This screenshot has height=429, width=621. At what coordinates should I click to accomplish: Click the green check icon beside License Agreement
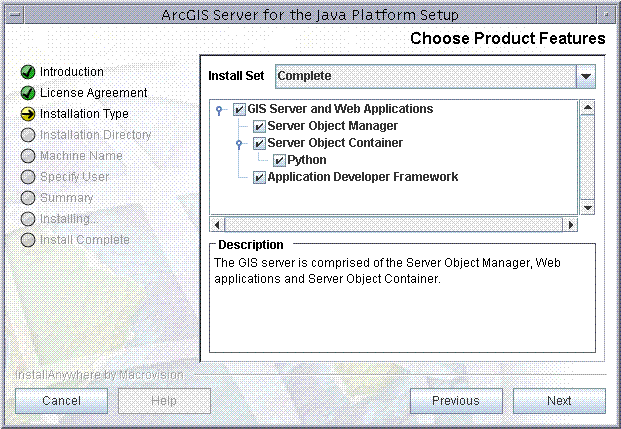pyautogui.click(x=28, y=93)
